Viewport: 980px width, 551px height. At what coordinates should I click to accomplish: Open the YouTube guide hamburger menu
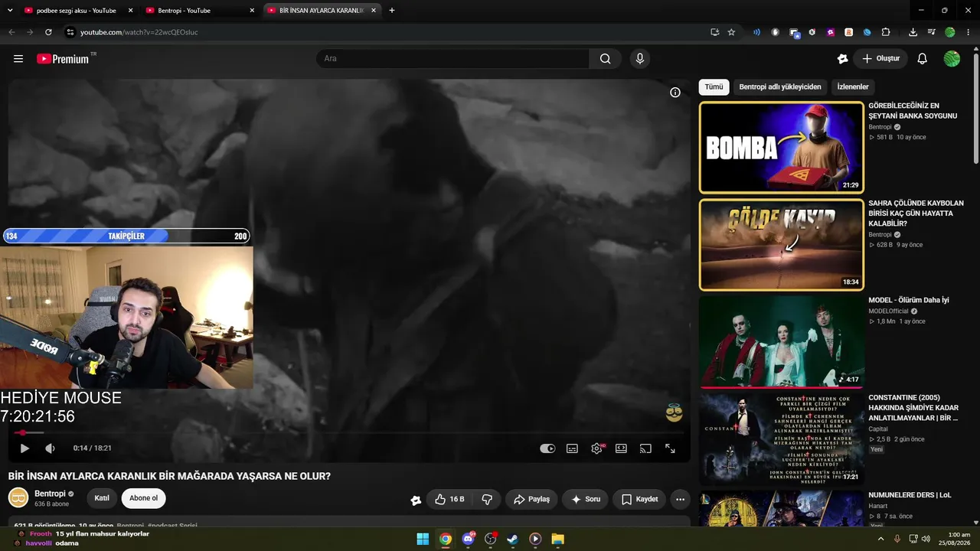(x=18, y=59)
